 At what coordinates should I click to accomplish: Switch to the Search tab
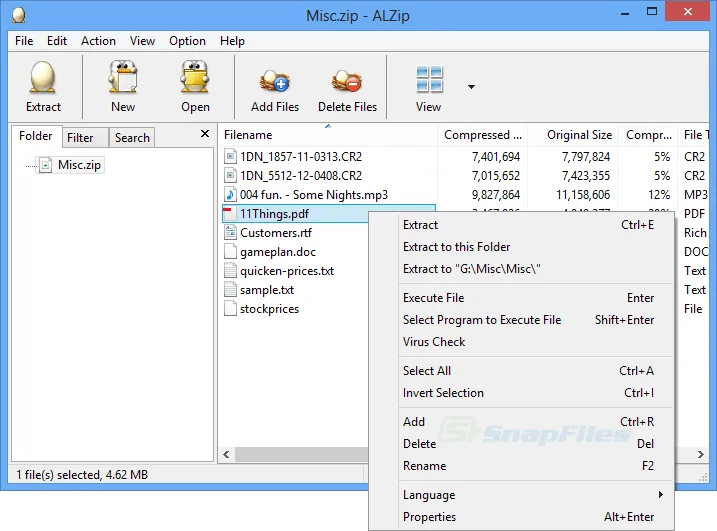[x=132, y=138]
